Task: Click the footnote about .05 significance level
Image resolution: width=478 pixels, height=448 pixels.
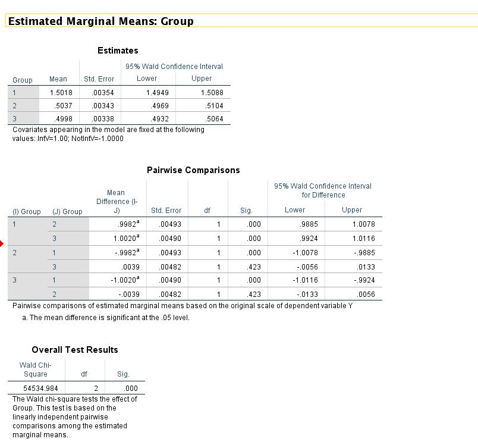Action: click(105, 317)
